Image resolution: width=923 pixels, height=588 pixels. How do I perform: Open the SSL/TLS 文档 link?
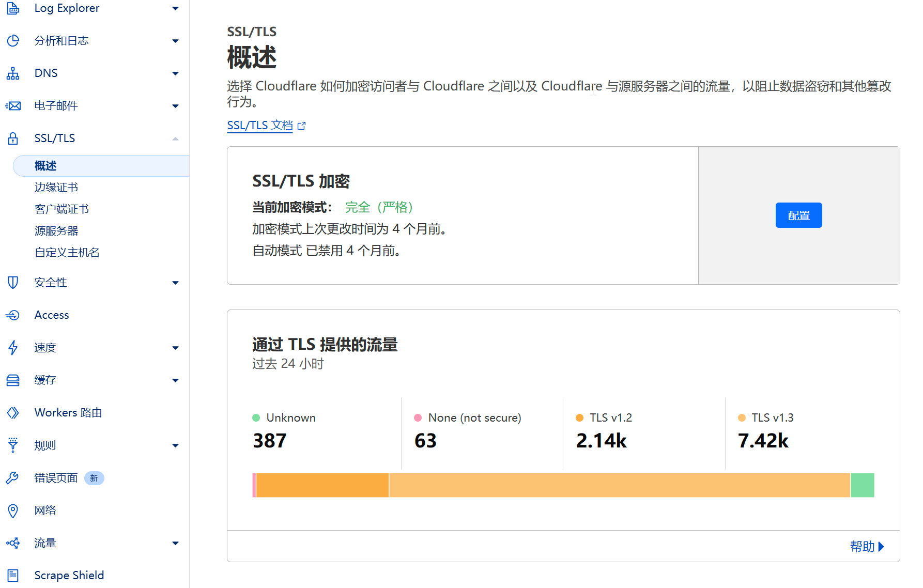click(x=260, y=126)
